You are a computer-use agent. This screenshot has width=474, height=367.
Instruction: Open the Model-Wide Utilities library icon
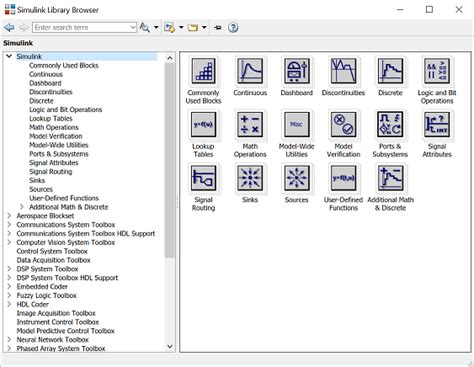point(297,125)
